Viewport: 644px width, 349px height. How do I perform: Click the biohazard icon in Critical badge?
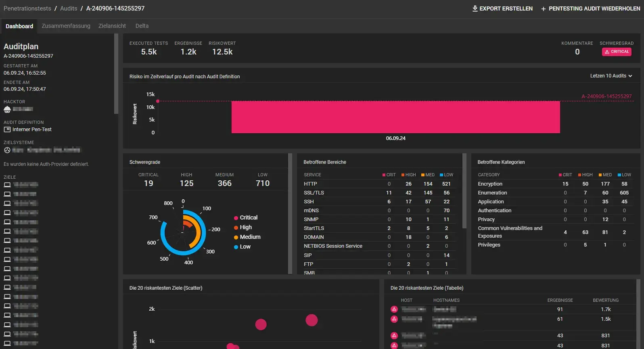click(607, 52)
